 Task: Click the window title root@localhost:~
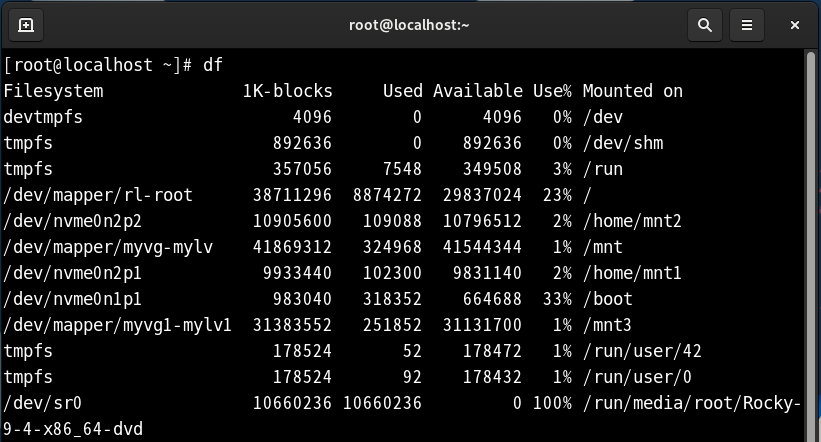pos(409,25)
